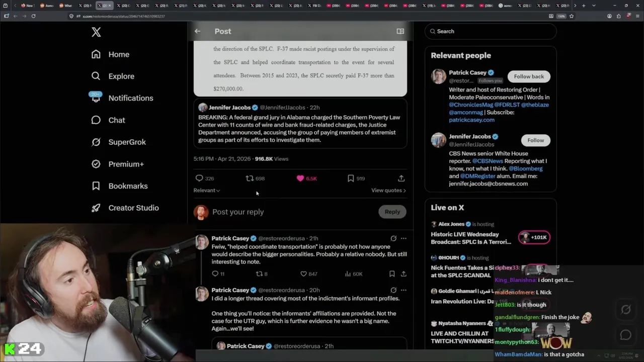Reply to Patrick's post with 11 replies
This screenshot has width=644, height=362.
[x=218, y=274]
